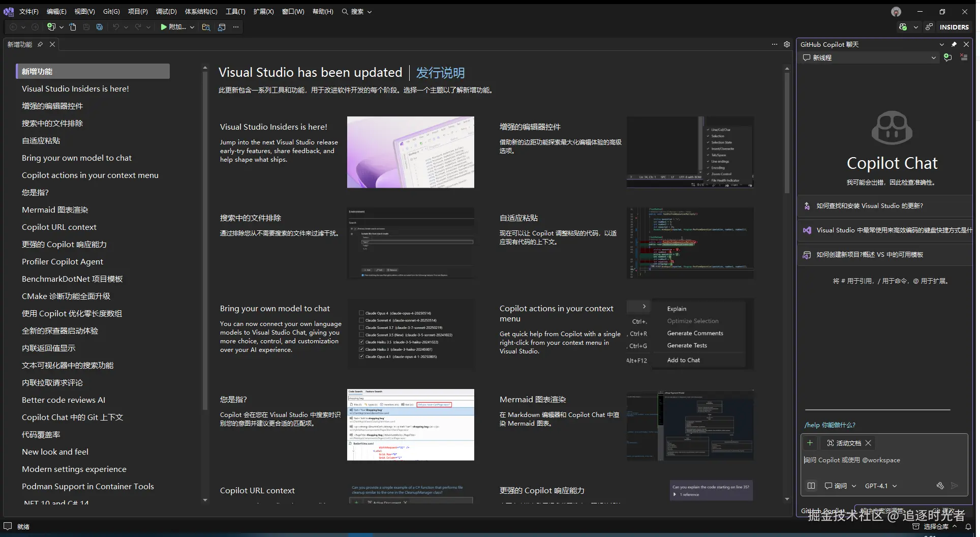This screenshot has height=537, width=980.
Task: Open the new project dropdown arrow
Action: click(x=61, y=27)
